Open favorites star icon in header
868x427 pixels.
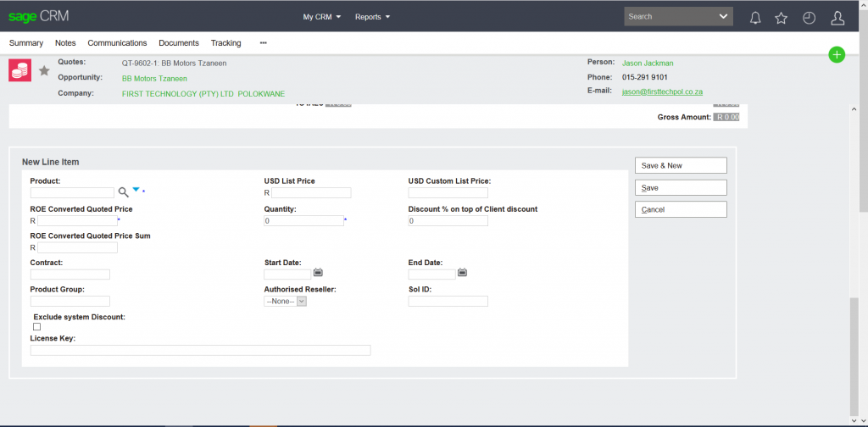click(782, 17)
